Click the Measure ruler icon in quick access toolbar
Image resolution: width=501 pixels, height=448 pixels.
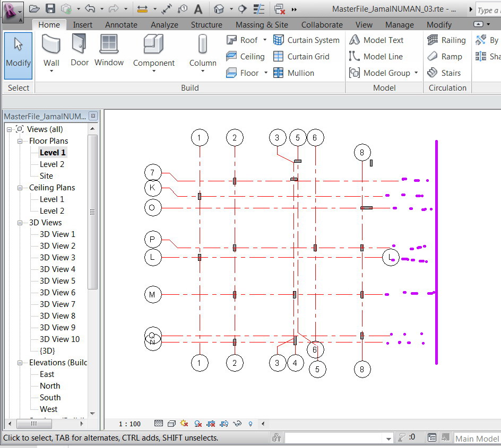pyautogui.click(x=142, y=9)
